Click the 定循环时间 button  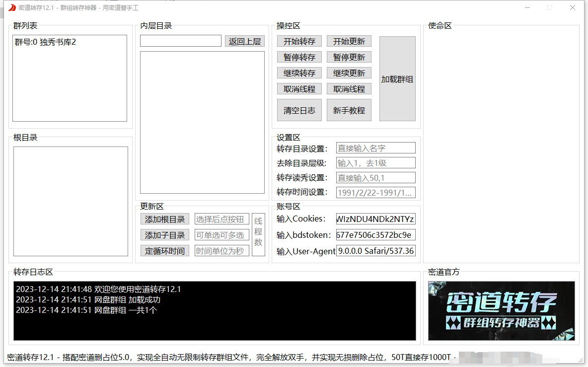pos(164,251)
